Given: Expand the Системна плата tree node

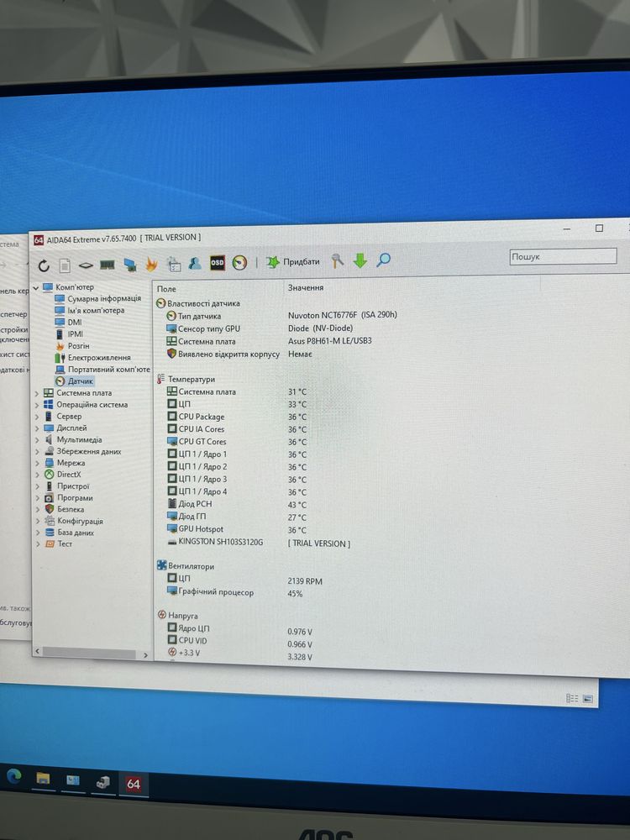Looking at the screenshot, I should coord(37,393).
